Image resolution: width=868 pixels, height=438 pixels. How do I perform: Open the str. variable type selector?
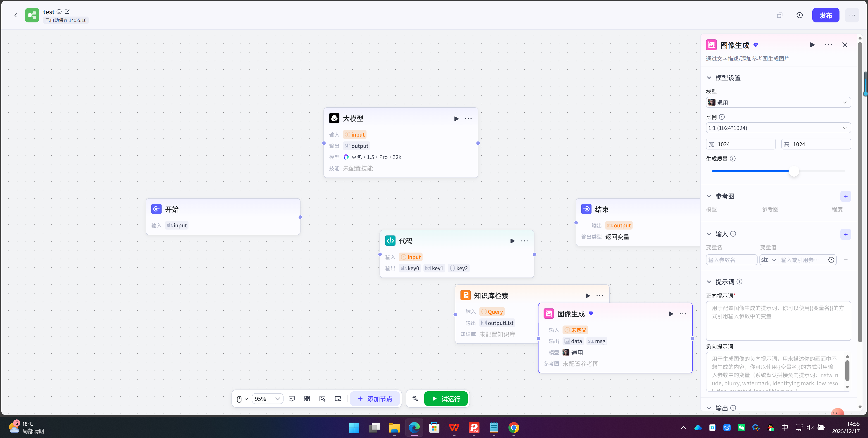[x=768, y=260]
